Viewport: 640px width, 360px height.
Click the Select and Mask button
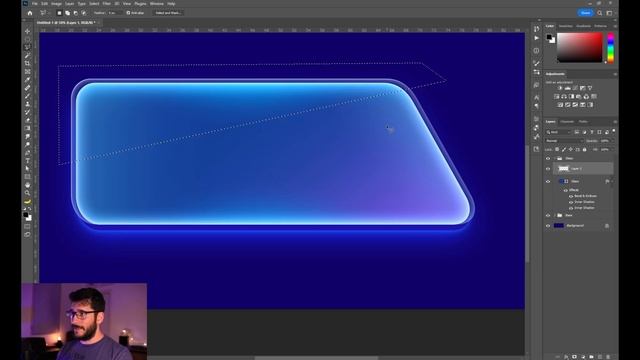(168, 13)
